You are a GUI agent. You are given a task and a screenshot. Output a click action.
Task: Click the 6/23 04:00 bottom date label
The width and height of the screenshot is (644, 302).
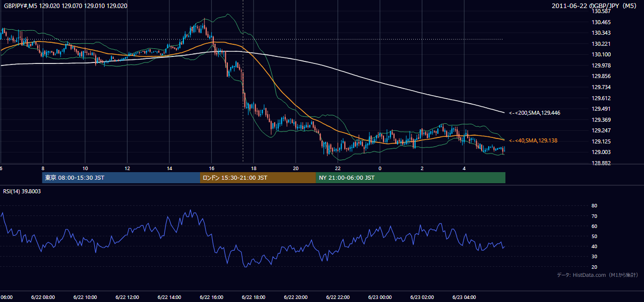[464, 297]
